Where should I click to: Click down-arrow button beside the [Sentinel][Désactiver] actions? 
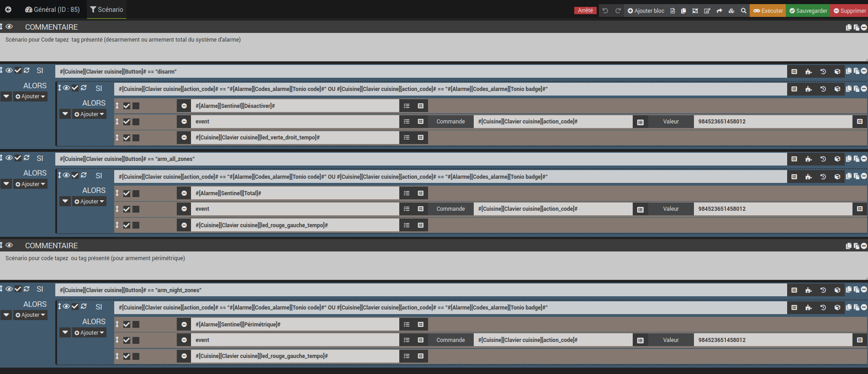tap(65, 114)
